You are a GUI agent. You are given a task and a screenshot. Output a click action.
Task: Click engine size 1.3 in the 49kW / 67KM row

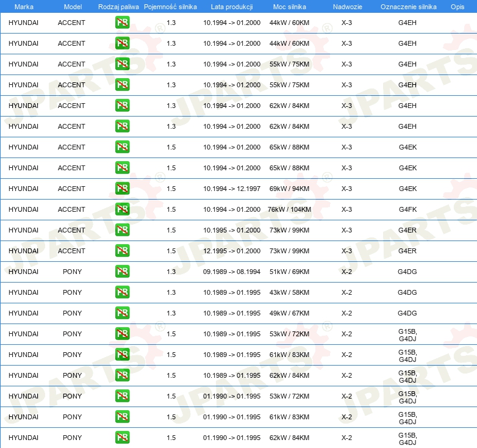pos(171,313)
